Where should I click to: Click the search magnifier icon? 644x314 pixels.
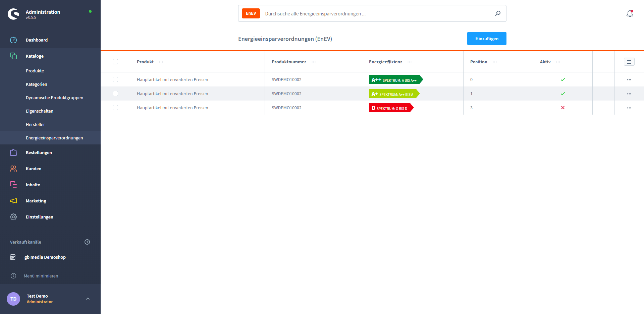pyautogui.click(x=498, y=13)
